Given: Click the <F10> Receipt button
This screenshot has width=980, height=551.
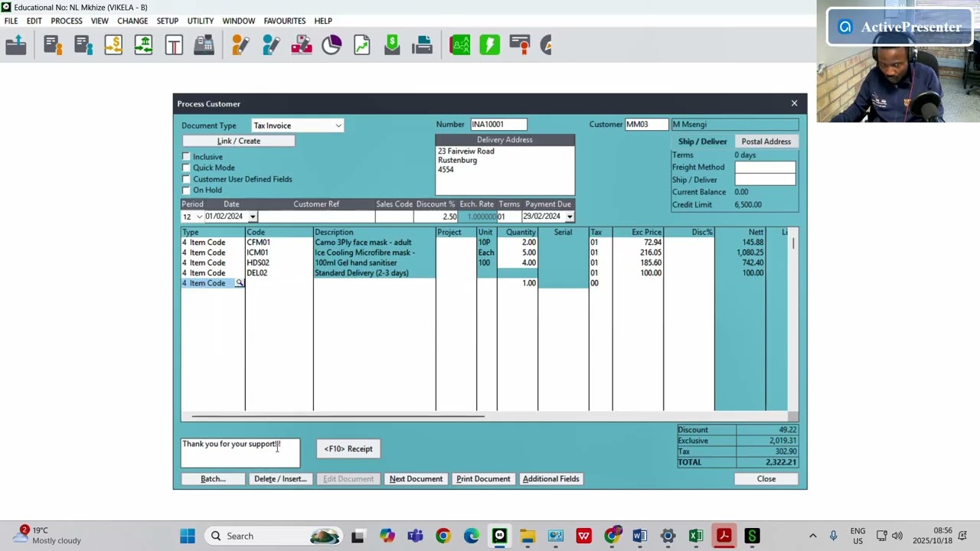Looking at the screenshot, I should tap(348, 449).
